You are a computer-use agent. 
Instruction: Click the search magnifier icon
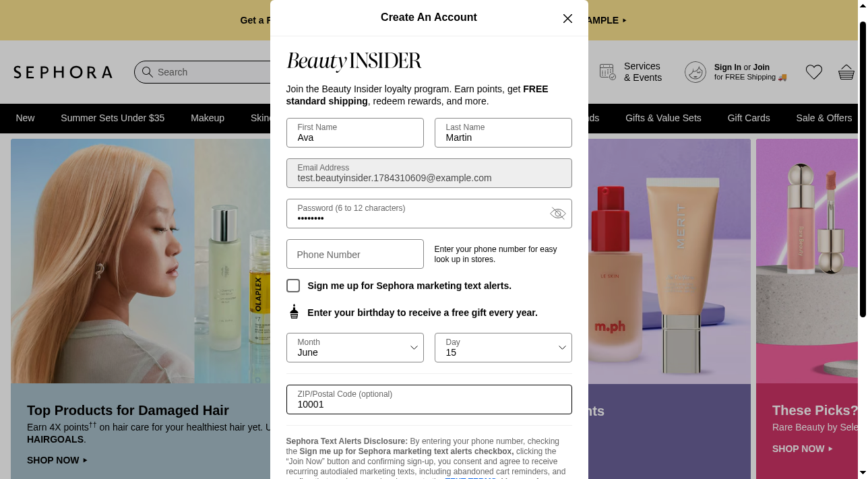(x=147, y=72)
